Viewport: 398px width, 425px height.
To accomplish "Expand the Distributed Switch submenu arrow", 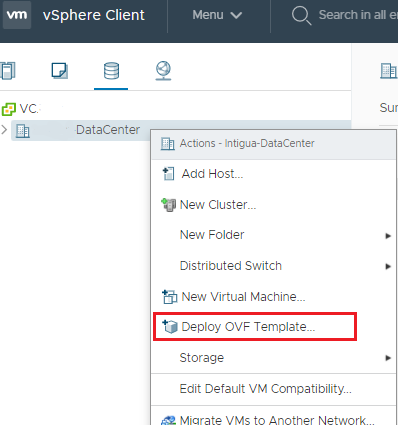I will pos(388,266).
